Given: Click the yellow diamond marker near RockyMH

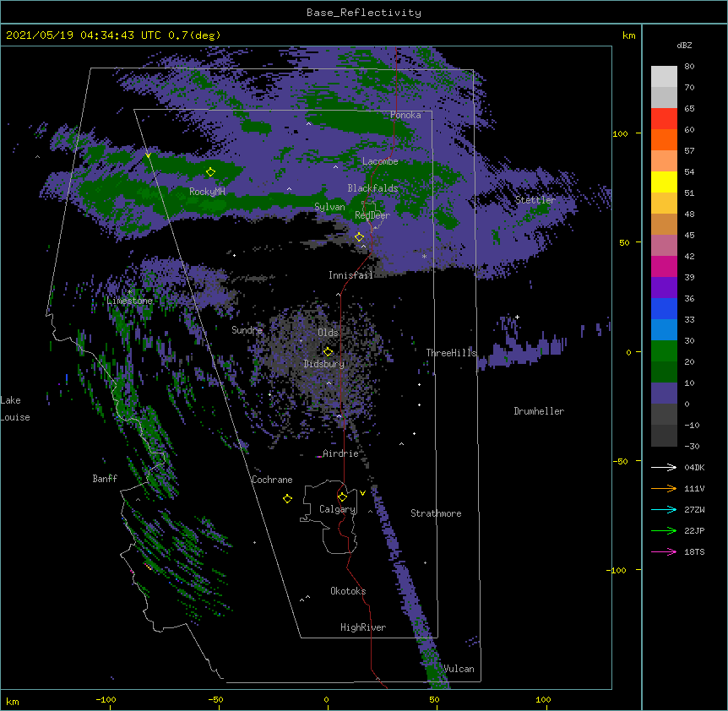Looking at the screenshot, I should tap(210, 172).
